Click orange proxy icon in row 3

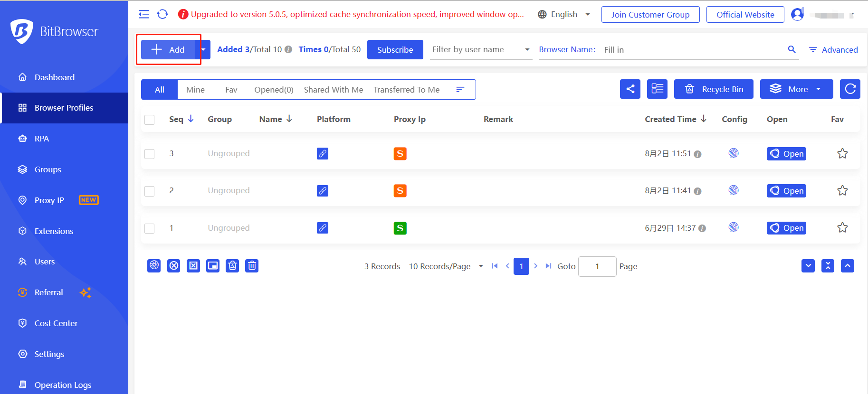400,154
